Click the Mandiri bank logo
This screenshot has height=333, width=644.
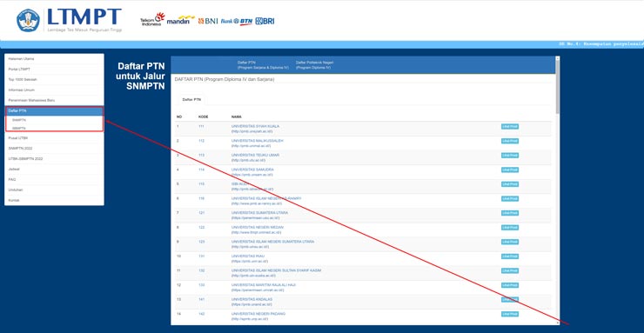coord(181,20)
